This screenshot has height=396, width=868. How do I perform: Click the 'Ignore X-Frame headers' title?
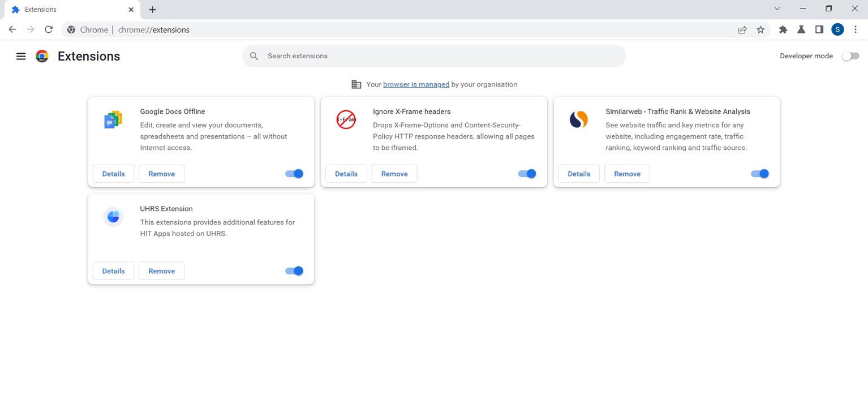(411, 111)
